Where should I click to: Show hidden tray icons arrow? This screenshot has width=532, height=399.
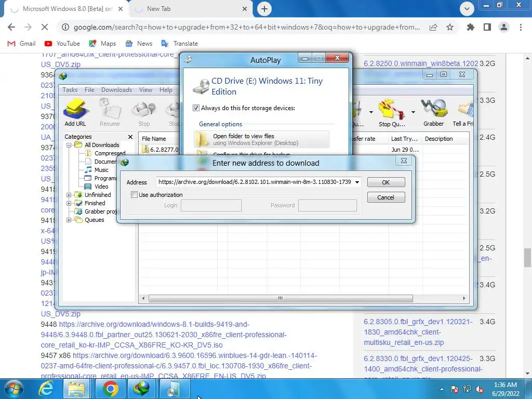(x=442, y=389)
